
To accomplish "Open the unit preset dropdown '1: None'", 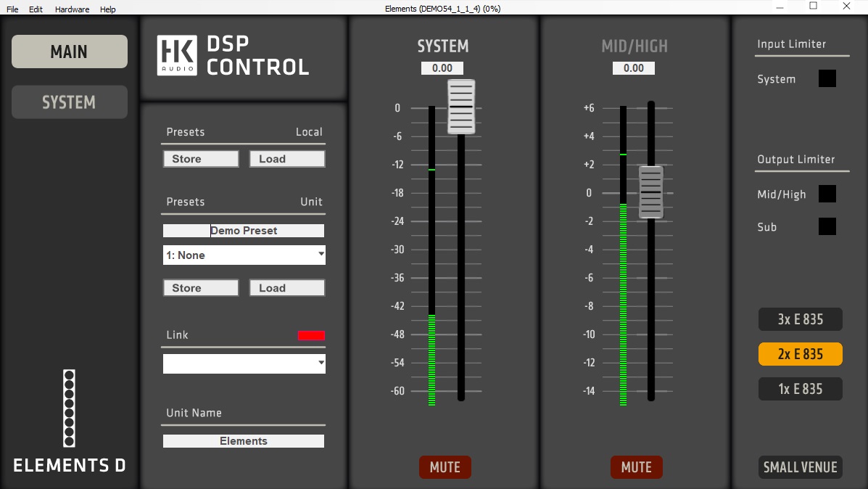I will point(244,255).
